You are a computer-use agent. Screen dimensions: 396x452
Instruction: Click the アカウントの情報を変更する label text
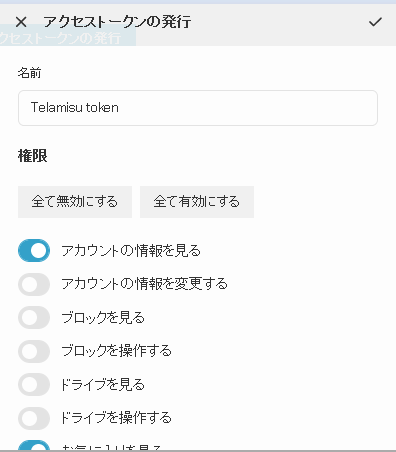144,284
